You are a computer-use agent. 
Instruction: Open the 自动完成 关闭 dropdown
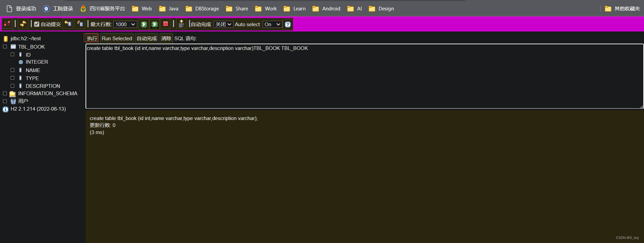[223, 24]
